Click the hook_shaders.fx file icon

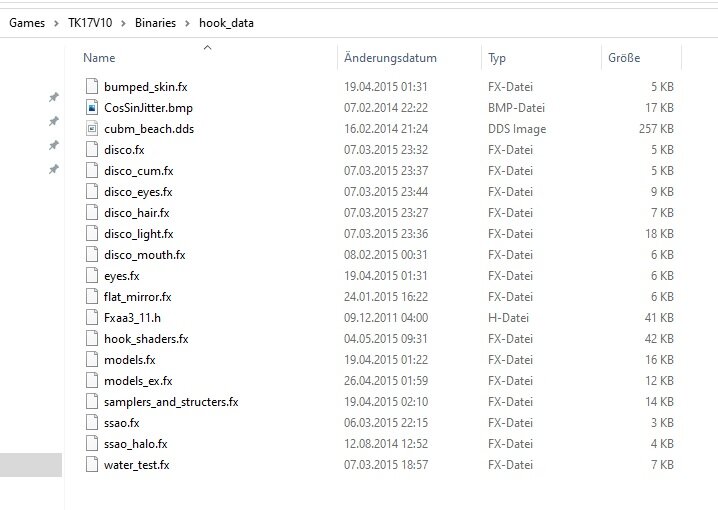[x=92, y=339]
